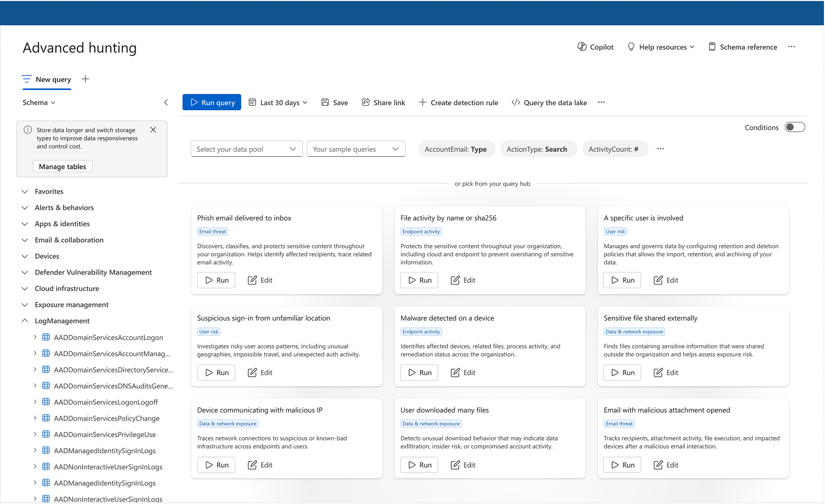Click the Manage tables button
The width and height of the screenshot is (825, 504).
pyautogui.click(x=63, y=167)
